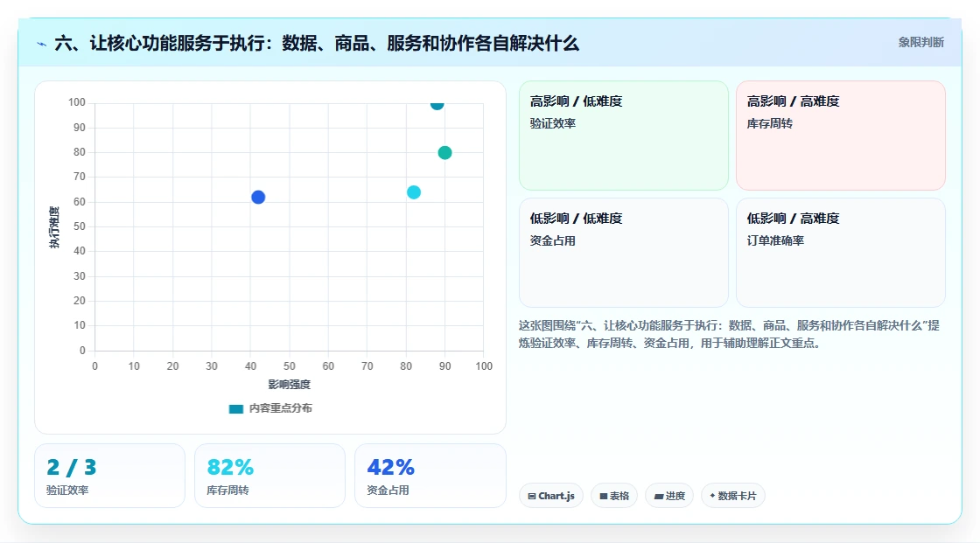Click the 资金占用 label under 42%
The width and height of the screenshot is (980, 543).
click(388, 491)
